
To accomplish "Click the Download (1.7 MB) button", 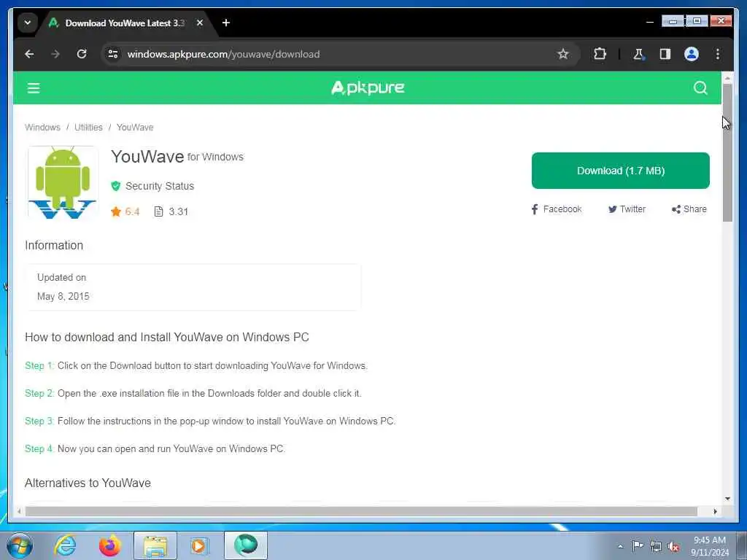I will click(x=620, y=171).
